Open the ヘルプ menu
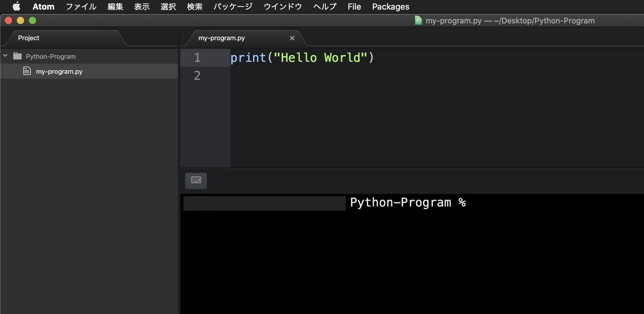This screenshot has width=644, height=314. (325, 7)
